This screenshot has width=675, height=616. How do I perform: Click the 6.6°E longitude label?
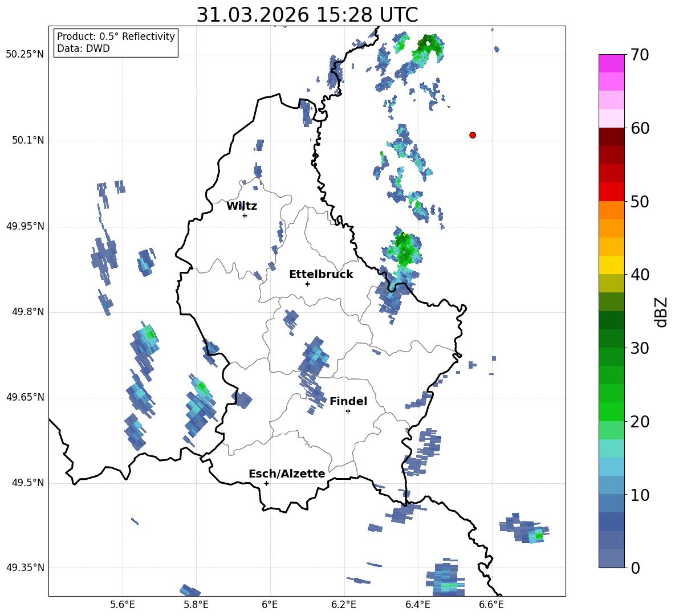(x=491, y=605)
